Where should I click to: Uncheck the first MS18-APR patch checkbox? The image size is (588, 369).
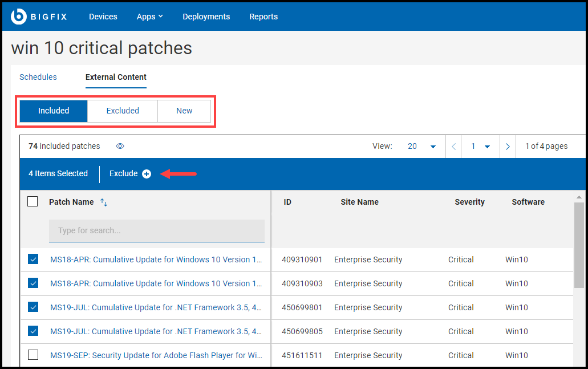(x=33, y=259)
